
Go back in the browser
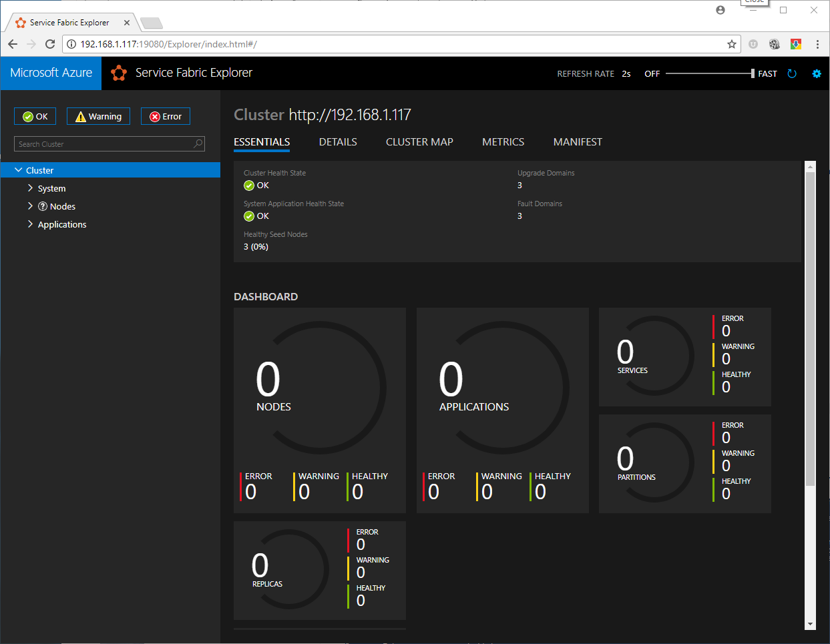coord(13,44)
